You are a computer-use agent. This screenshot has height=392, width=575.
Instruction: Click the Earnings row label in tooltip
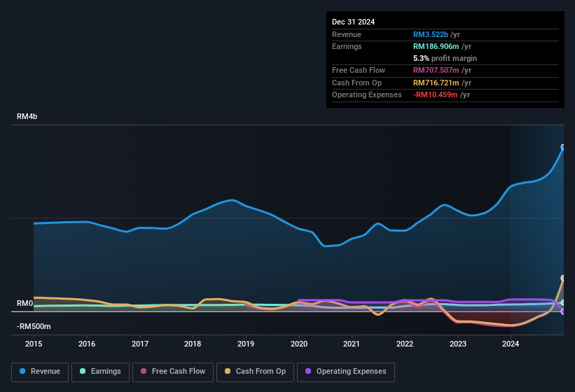347,46
